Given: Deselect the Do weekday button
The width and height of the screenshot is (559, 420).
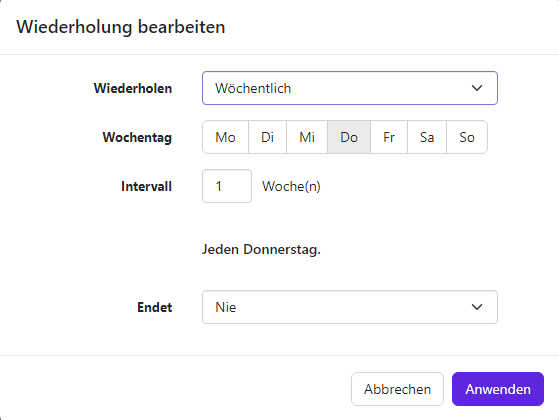Looking at the screenshot, I should point(349,137).
